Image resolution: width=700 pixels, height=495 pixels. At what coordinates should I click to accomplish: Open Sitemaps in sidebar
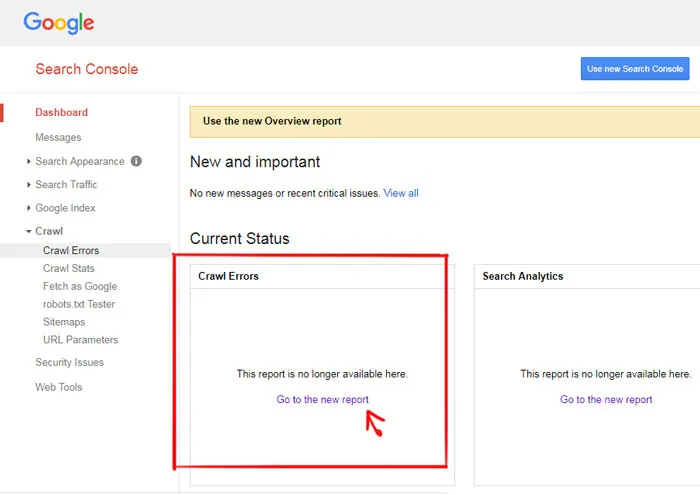64,322
